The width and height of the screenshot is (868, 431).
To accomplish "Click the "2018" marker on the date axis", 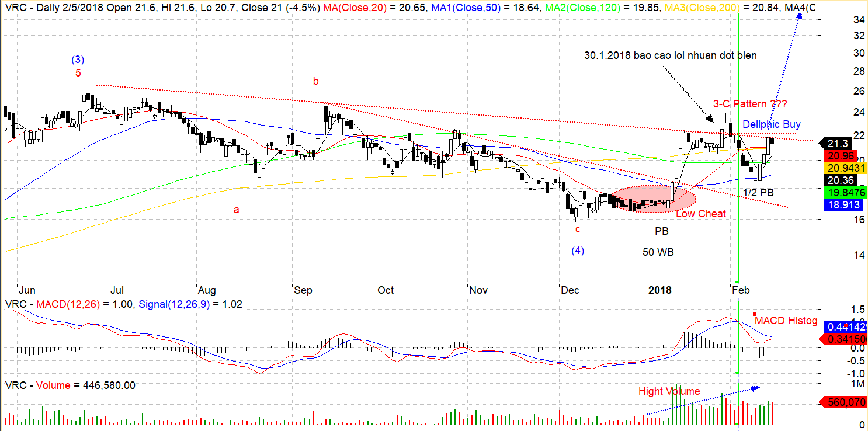I will click(660, 290).
